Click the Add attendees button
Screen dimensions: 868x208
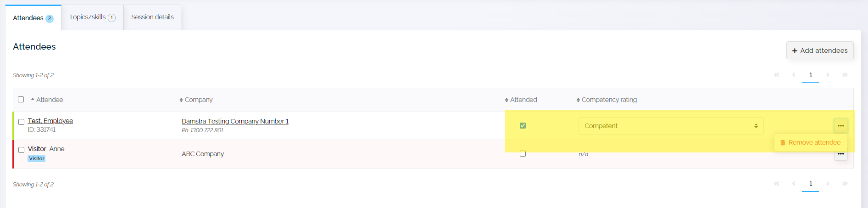point(820,51)
